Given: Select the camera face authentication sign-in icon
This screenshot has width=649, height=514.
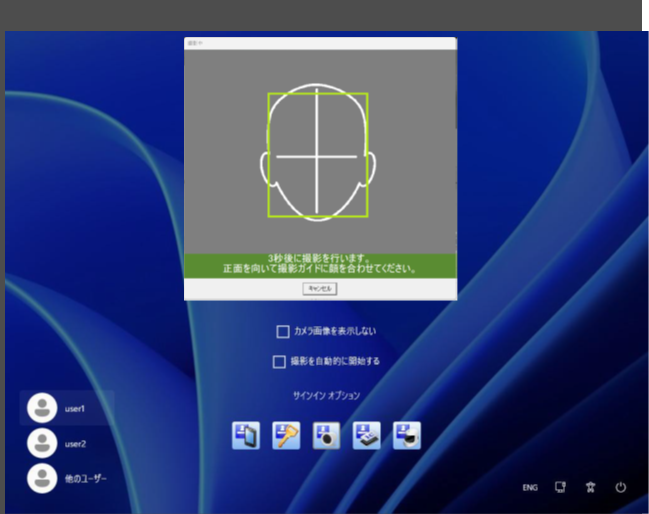Looking at the screenshot, I should [327, 436].
